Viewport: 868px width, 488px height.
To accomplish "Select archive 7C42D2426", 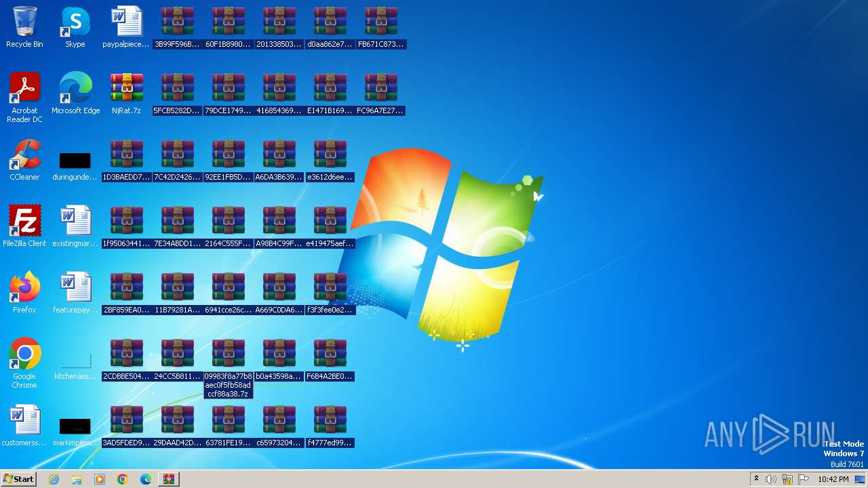I will pos(177,161).
